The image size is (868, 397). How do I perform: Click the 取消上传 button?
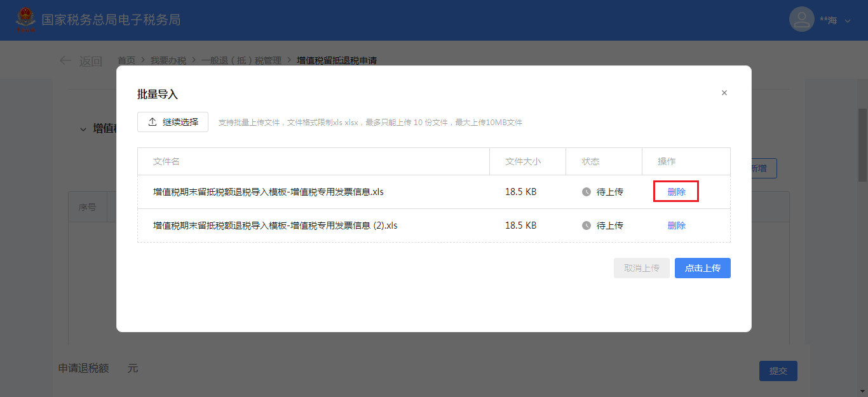pyautogui.click(x=641, y=268)
